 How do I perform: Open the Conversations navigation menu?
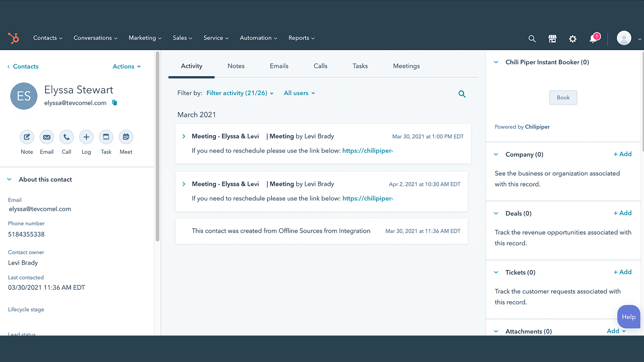click(x=95, y=38)
